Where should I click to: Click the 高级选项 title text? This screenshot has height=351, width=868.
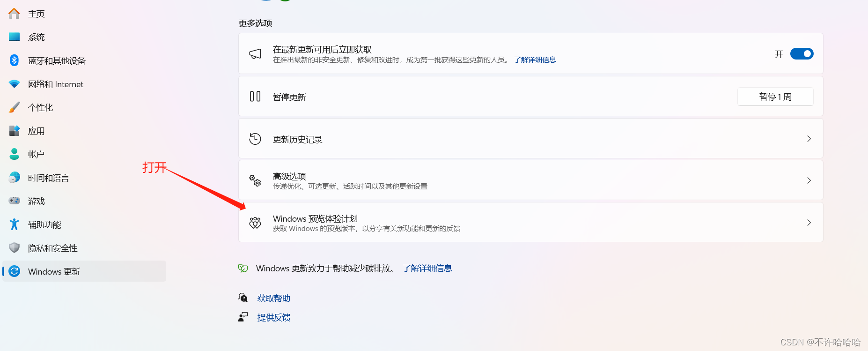[289, 176]
